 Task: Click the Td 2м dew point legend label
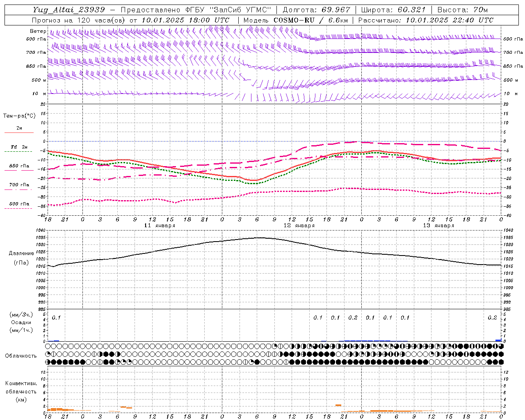tap(19, 147)
